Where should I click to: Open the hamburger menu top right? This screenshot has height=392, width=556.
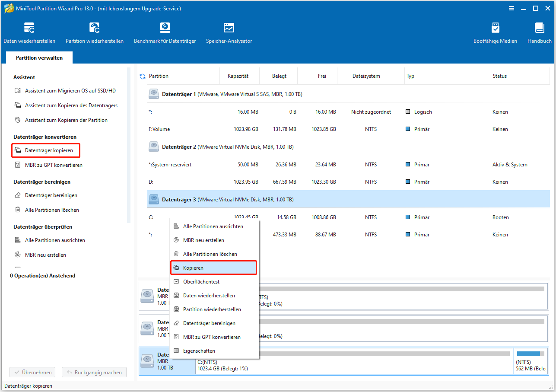coord(512,8)
